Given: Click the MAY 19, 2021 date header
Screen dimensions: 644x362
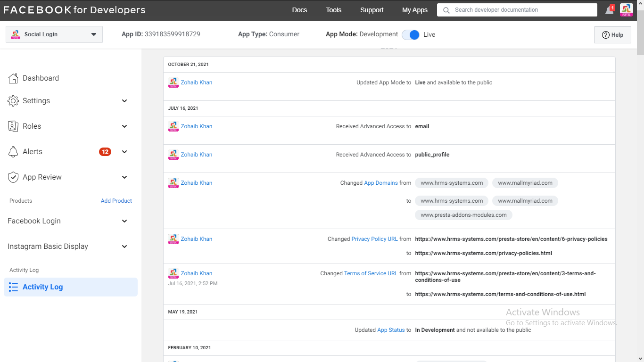Looking at the screenshot, I should pyautogui.click(x=183, y=312).
